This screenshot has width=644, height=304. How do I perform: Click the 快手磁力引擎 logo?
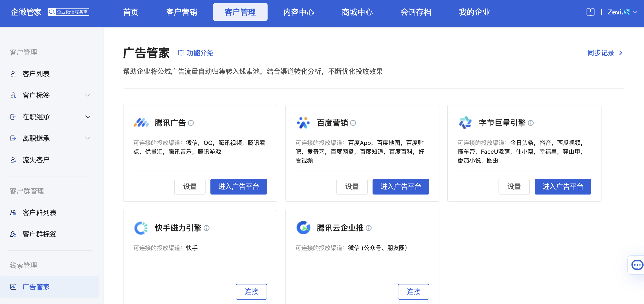click(141, 228)
